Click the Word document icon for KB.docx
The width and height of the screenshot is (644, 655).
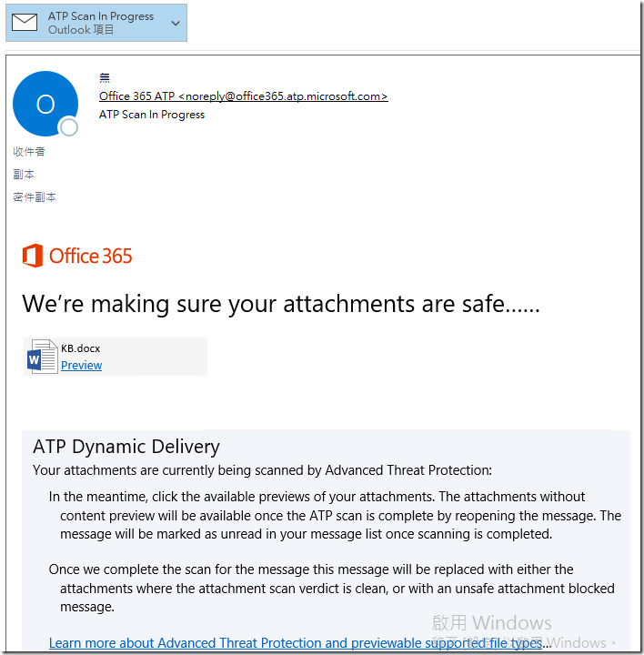(x=42, y=357)
